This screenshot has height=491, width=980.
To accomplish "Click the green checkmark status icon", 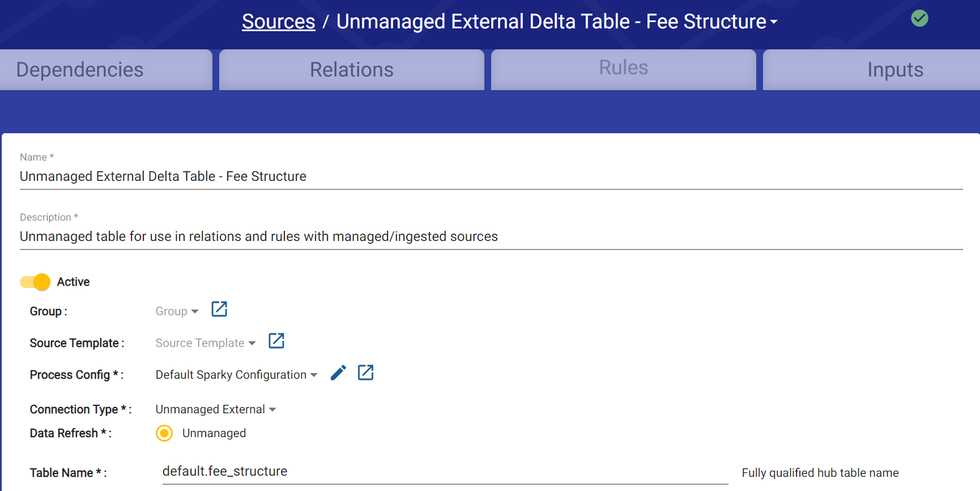I will point(919,18).
